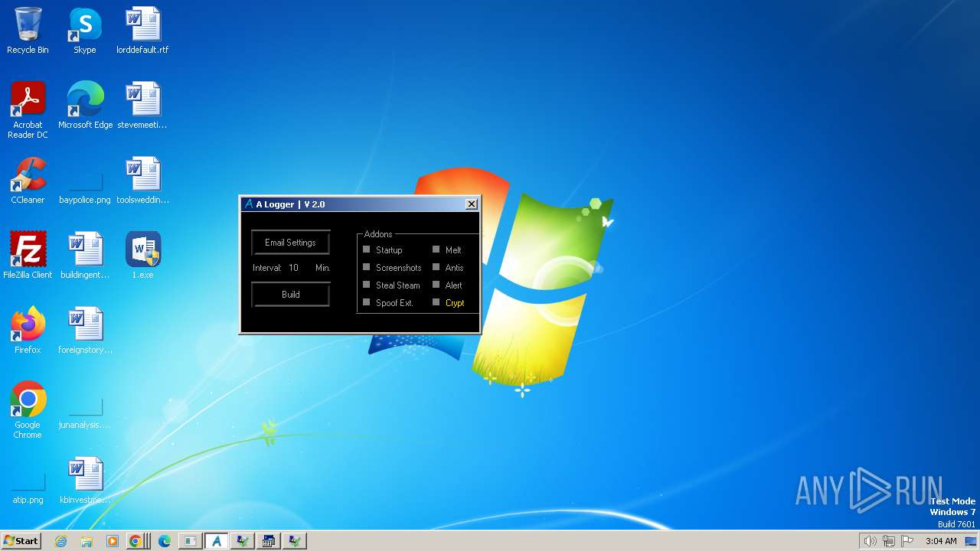
Task: Open the volume control in system tray
Action: 870,541
